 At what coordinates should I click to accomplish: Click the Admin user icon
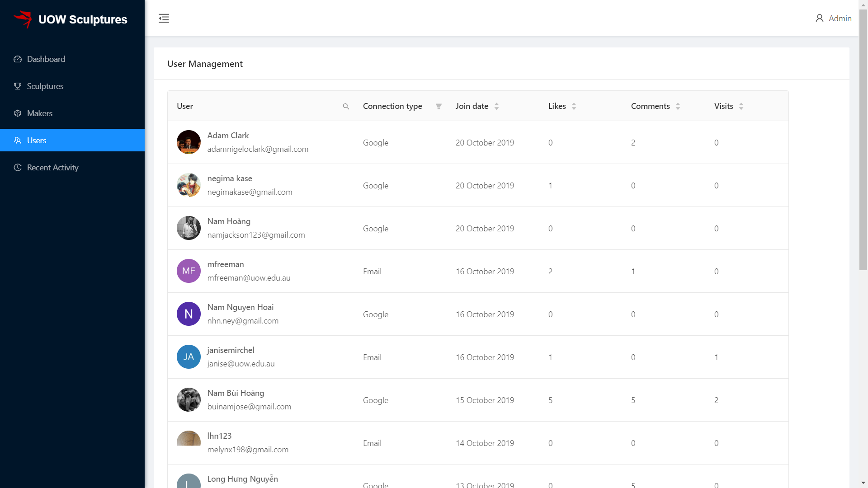click(x=819, y=19)
